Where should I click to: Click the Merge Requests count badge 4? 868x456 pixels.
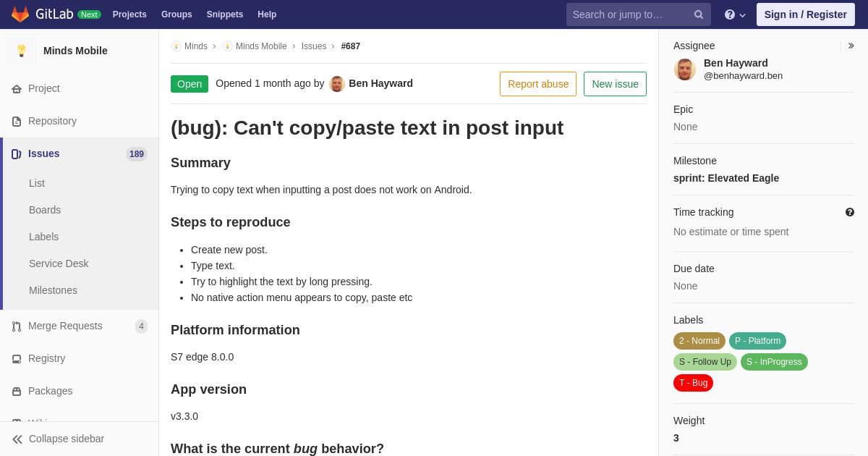(x=142, y=326)
